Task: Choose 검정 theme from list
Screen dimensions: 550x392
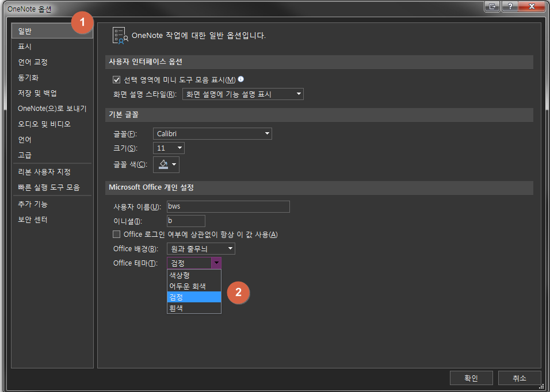Action: [x=194, y=297]
